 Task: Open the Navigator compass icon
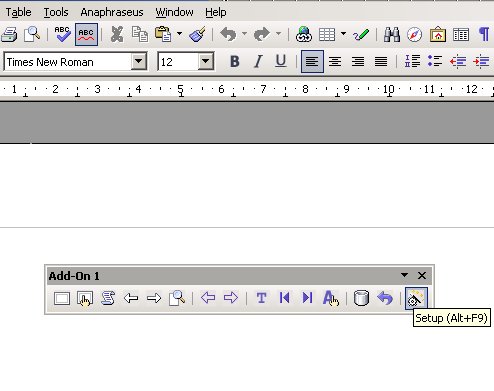tap(414, 34)
